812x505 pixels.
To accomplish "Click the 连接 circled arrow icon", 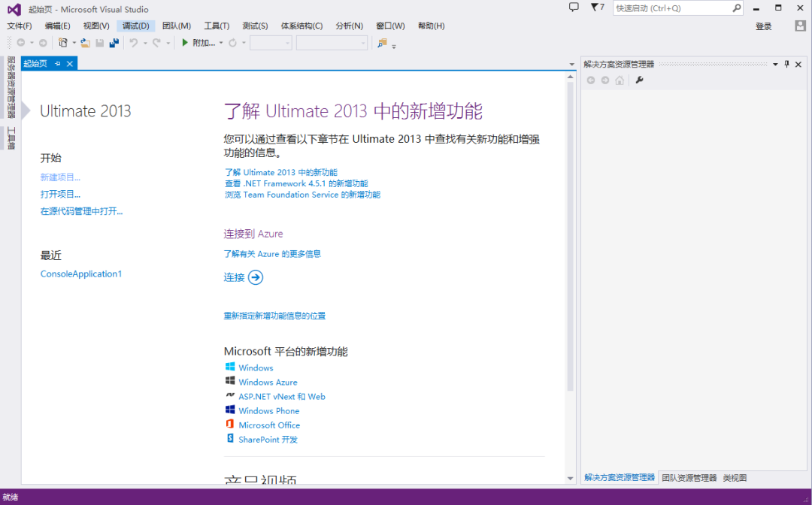I will pos(256,277).
